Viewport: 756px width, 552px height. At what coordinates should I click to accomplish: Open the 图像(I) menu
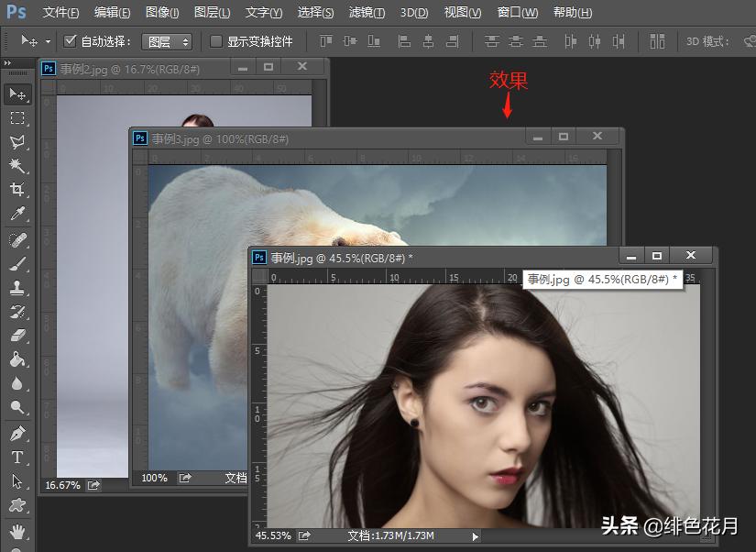[162, 13]
